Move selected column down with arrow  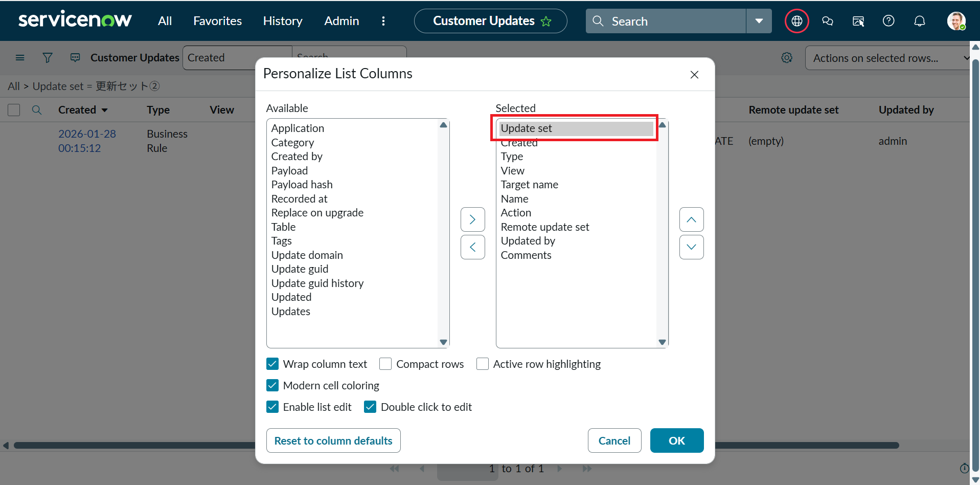pyautogui.click(x=691, y=247)
